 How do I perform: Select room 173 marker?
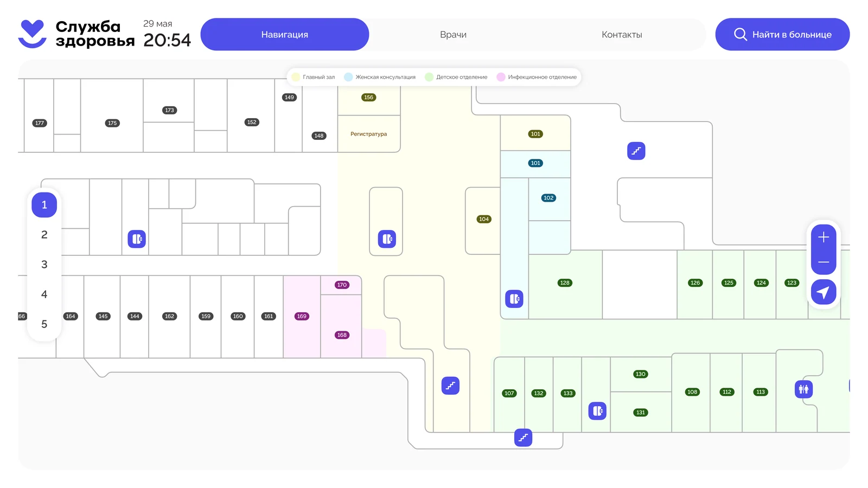pyautogui.click(x=170, y=110)
